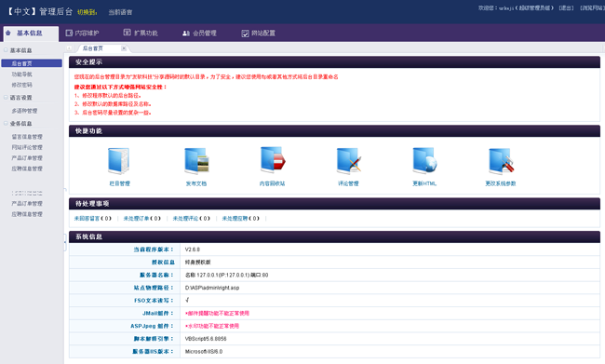Click the 更新HTML folder icon with globe
The width and height of the screenshot is (605, 364).
[x=424, y=160]
